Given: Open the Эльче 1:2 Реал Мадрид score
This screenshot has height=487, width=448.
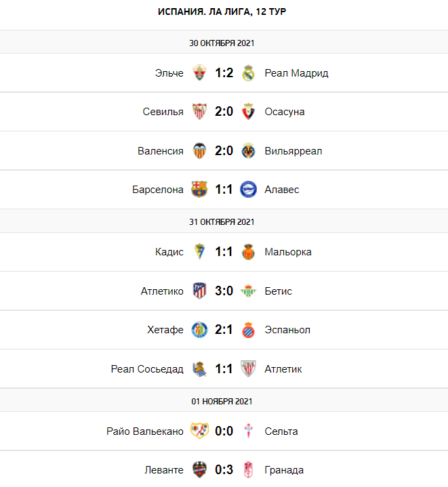Looking at the screenshot, I should (224, 73).
